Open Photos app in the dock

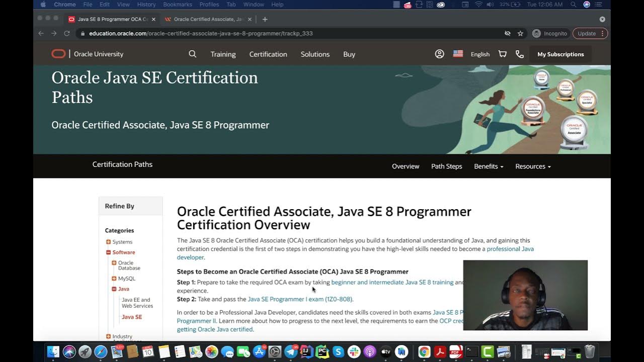click(211, 352)
